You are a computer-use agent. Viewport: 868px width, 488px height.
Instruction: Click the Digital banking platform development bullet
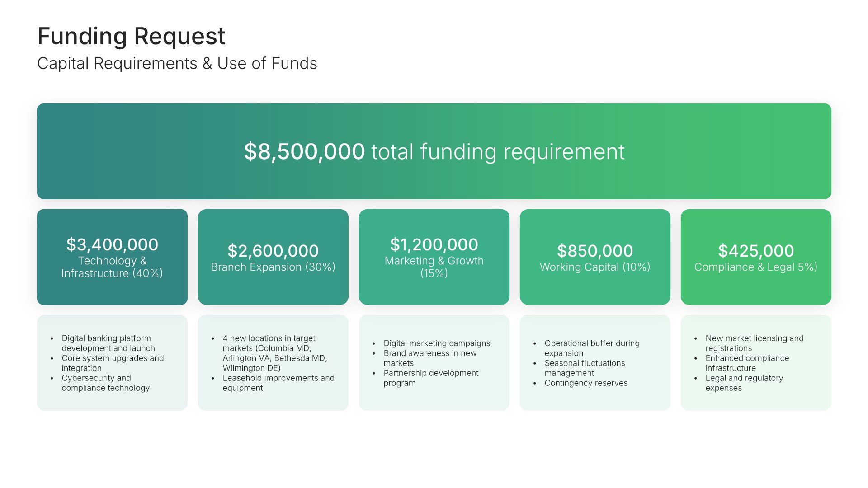[108, 343]
